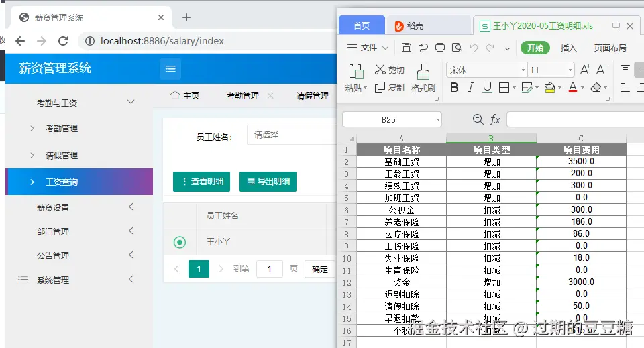Viewport: 644px width, 348px height.
Task: Click the WPS save icon
Action: coord(407,48)
